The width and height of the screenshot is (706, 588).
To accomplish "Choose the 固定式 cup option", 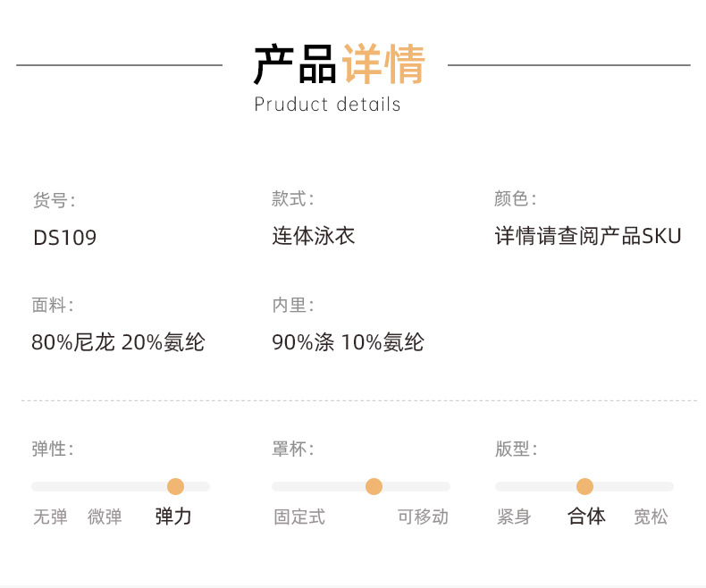I will 299,517.
